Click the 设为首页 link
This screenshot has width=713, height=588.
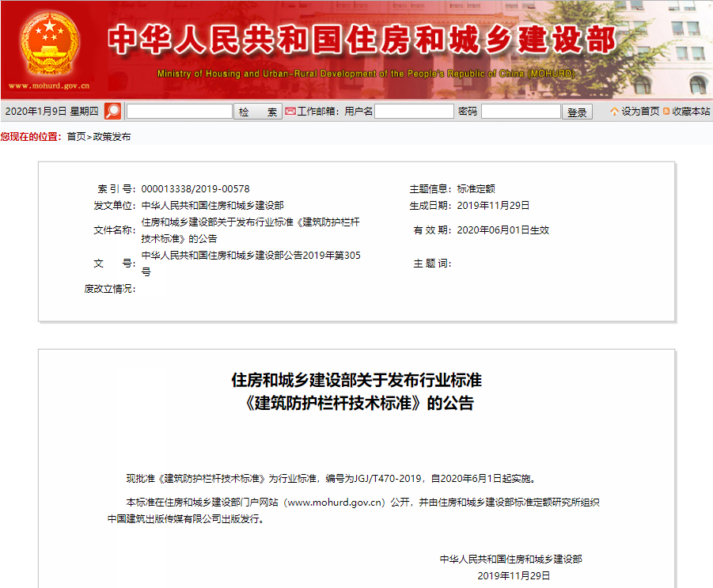click(640, 112)
